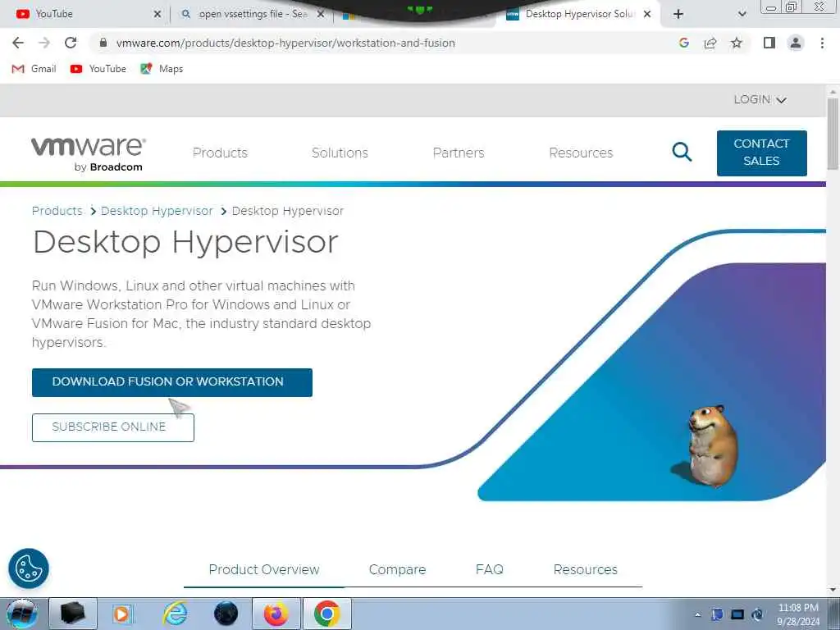Image resolution: width=840 pixels, height=630 pixels.
Task: Close the Desktop Hypervisor tab
Action: pyautogui.click(x=647, y=14)
